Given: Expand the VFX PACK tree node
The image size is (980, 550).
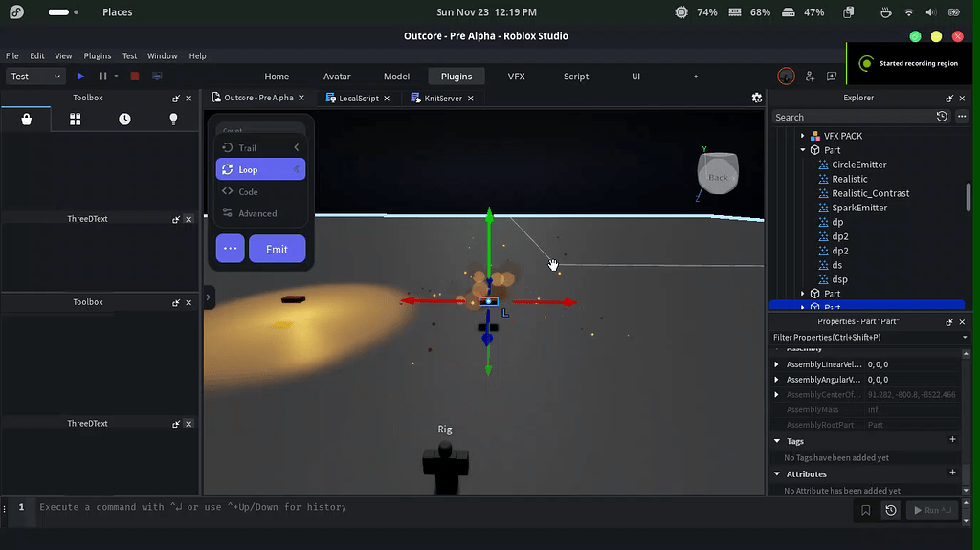Looking at the screenshot, I should 803,136.
